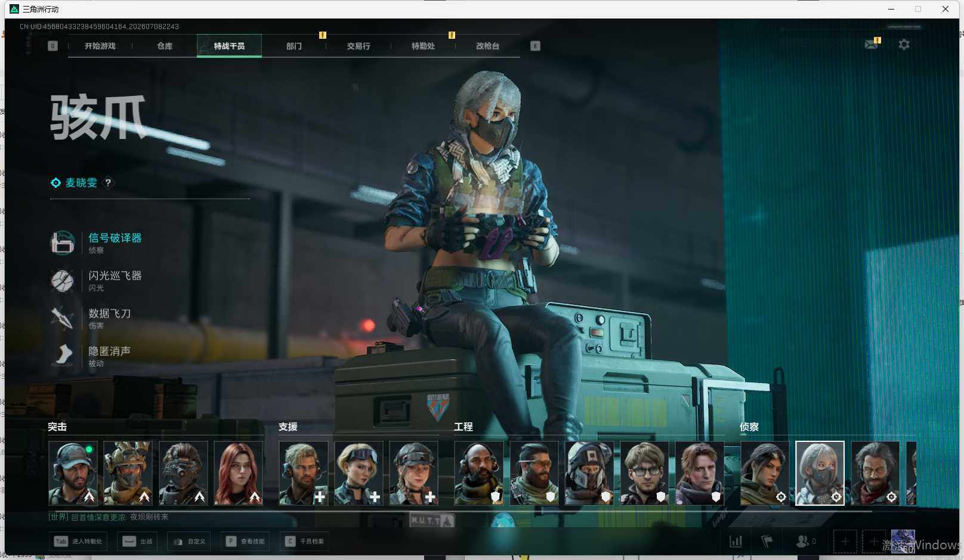Select the bearded third 侦察 operator
Image resolution: width=964 pixels, height=560 pixels.
coord(875,473)
